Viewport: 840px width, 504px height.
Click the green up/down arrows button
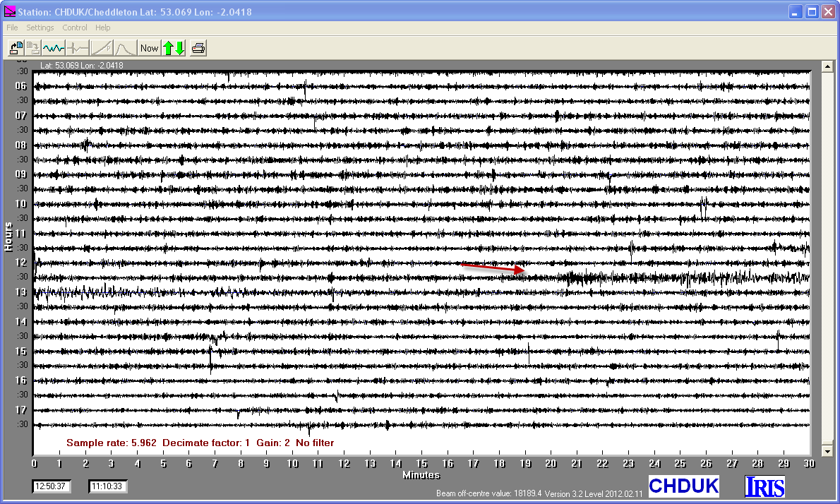(x=174, y=48)
